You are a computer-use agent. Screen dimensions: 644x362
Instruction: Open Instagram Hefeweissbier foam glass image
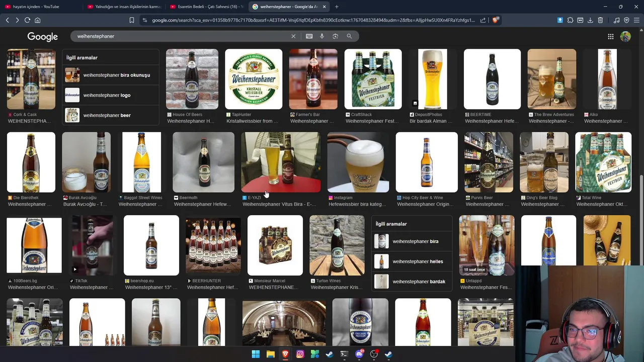[x=358, y=162]
